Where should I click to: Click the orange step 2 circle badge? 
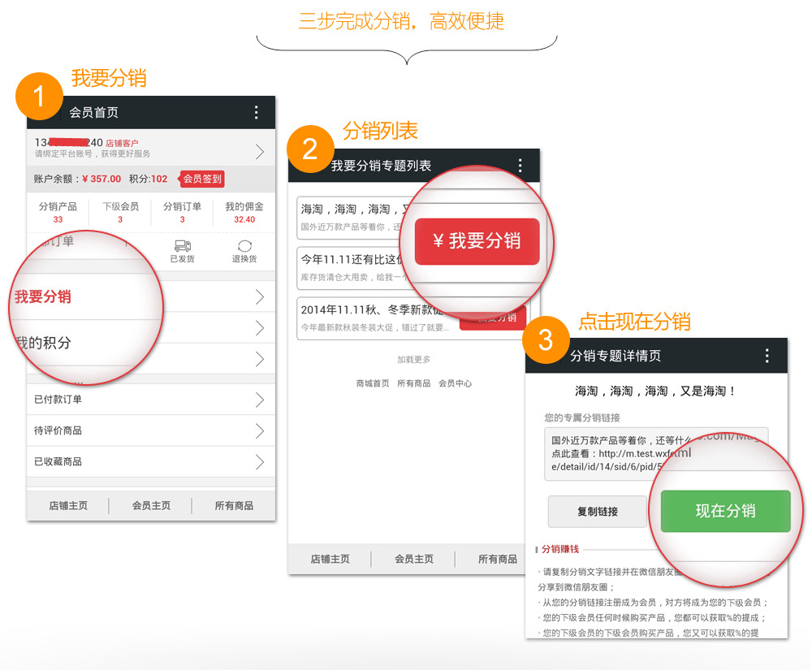click(311, 149)
